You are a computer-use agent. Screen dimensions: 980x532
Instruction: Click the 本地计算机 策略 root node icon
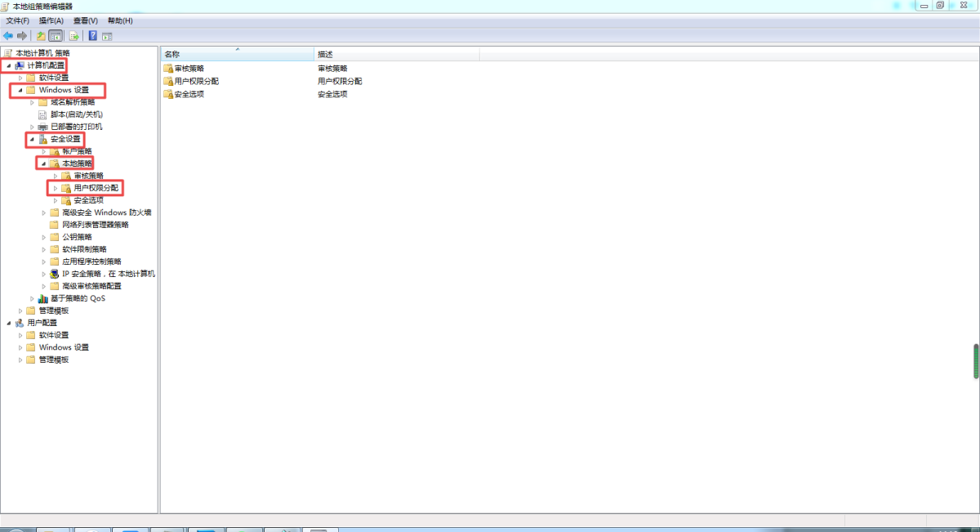8,53
